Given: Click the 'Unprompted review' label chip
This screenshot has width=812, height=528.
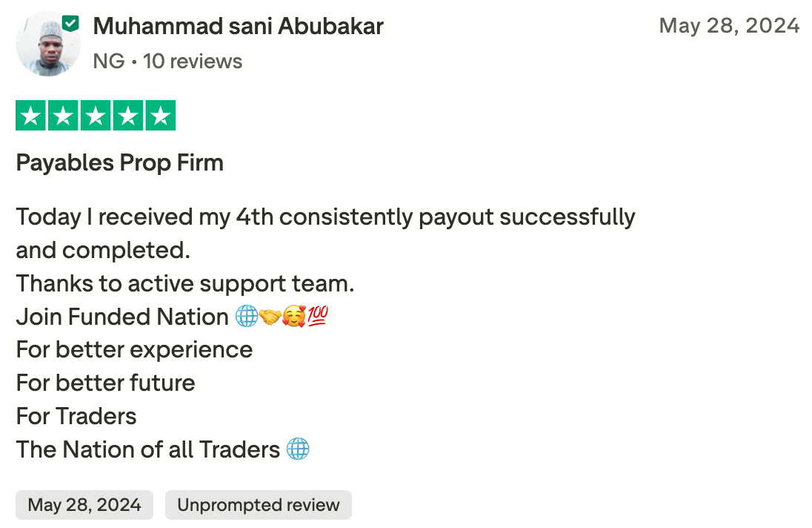Looking at the screenshot, I should [x=258, y=505].
